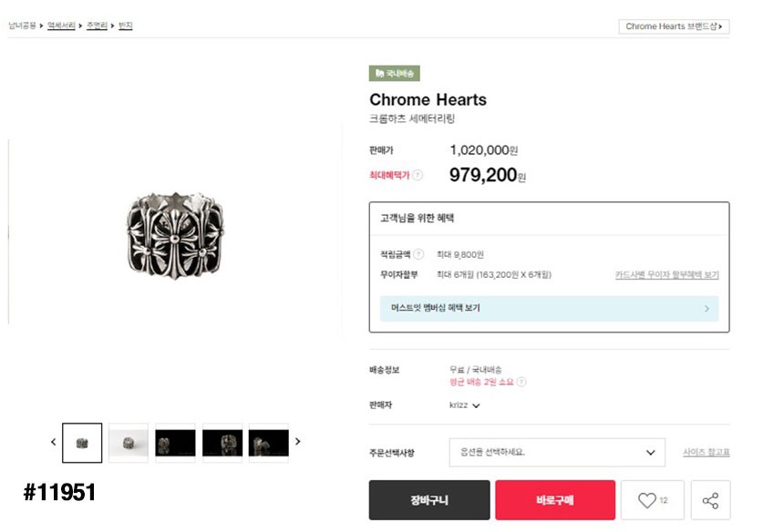This screenshot has width=784, height=532.
Task: Open 카드사별 무이자 할부혜택 보기 link
Action: pyautogui.click(x=666, y=275)
